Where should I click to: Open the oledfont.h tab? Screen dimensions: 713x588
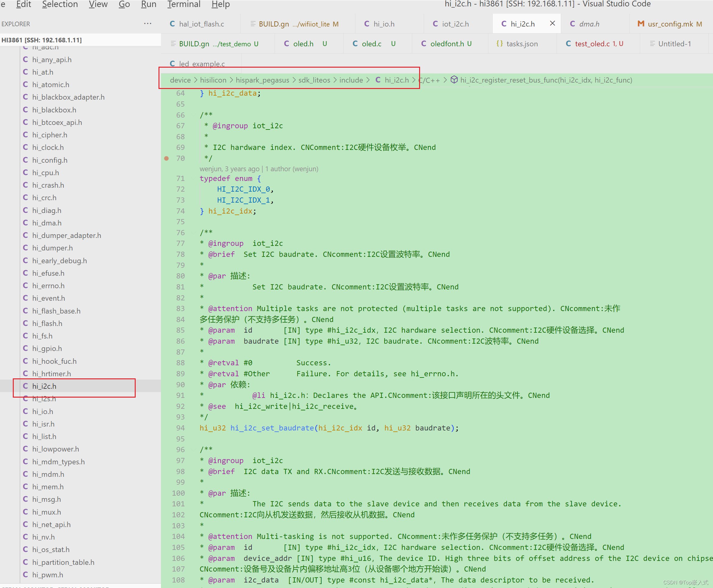coord(447,44)
